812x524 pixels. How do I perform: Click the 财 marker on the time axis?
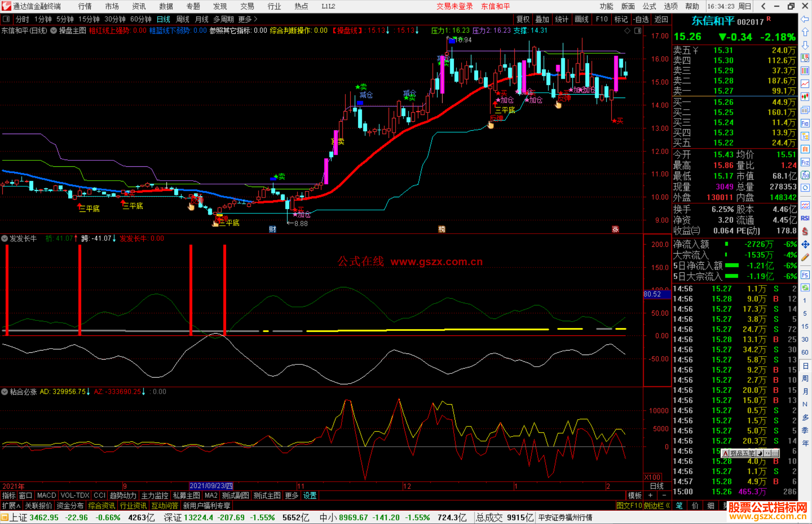[x=273, y=229]
